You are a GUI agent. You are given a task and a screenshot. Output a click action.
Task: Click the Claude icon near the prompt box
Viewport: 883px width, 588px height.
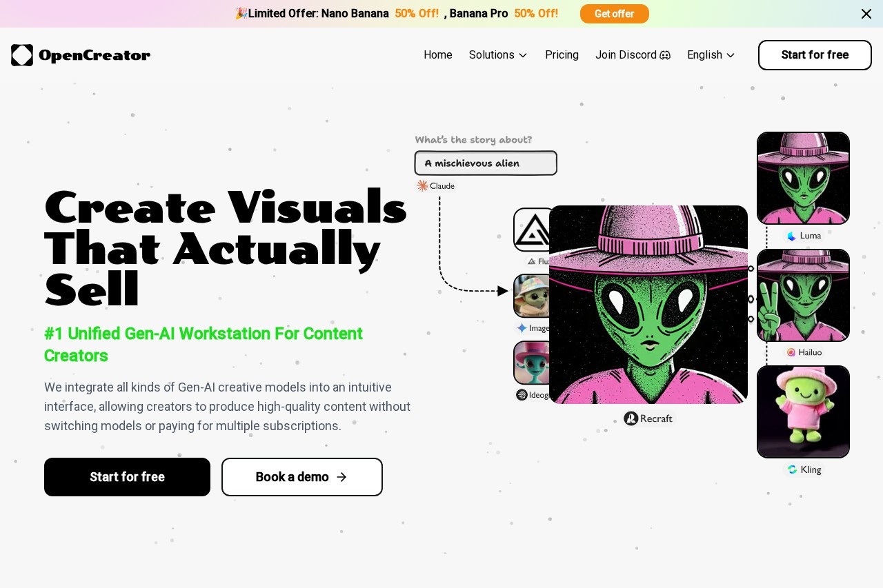[422, 185]
